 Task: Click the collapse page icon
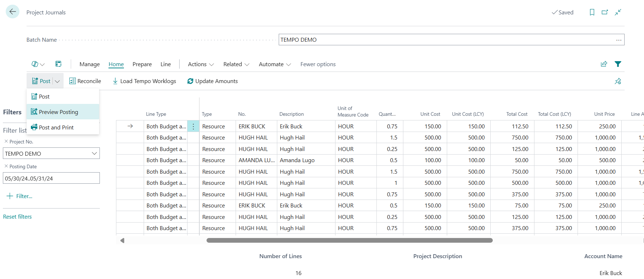pos(618,12)
